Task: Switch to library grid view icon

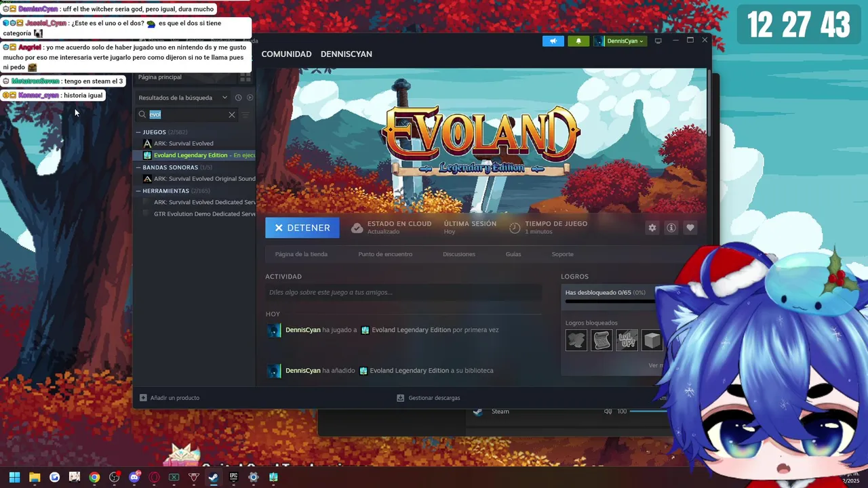Action: click(x=245, y=77)
